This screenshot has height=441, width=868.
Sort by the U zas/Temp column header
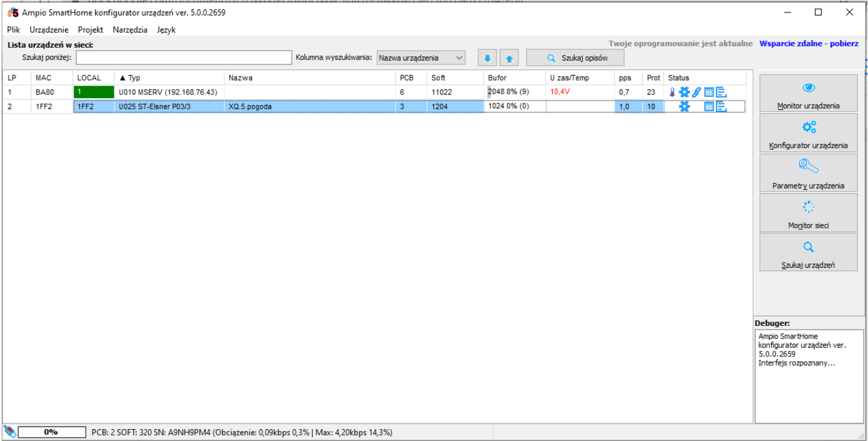pyautogui.click(x=580, y=78)
